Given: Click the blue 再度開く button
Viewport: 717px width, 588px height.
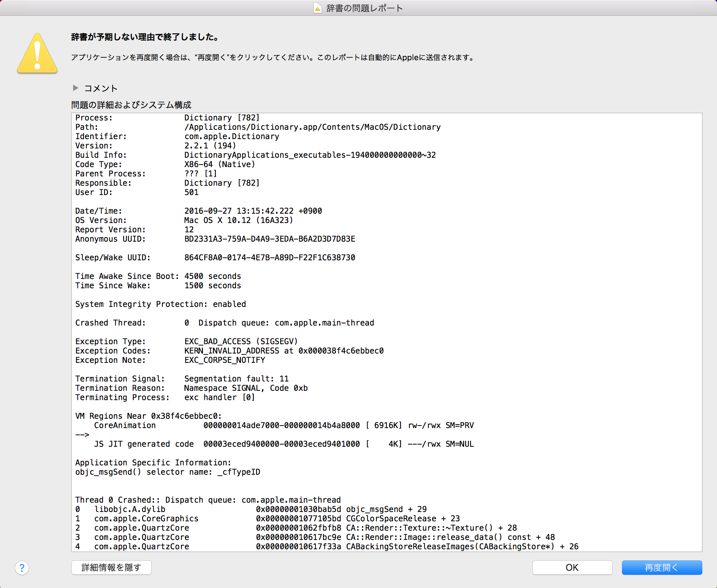Looking at the screenshot, I should 661,568.
